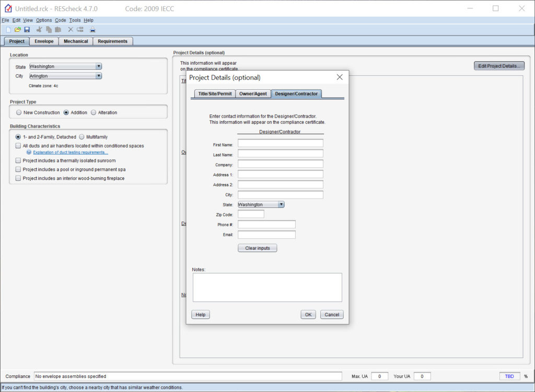Select the New Construction radio button
This screenshot has height=392, width=535.
(19, 112)
